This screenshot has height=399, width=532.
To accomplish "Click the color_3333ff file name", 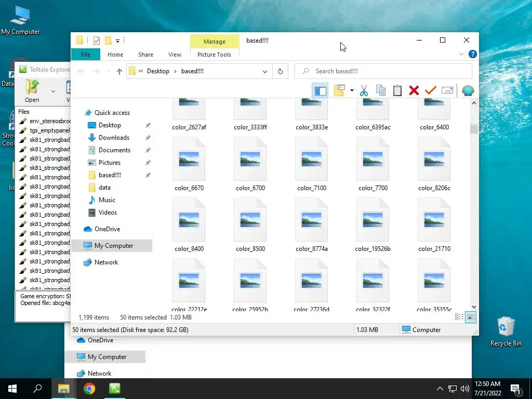I will tap(250, 127).
